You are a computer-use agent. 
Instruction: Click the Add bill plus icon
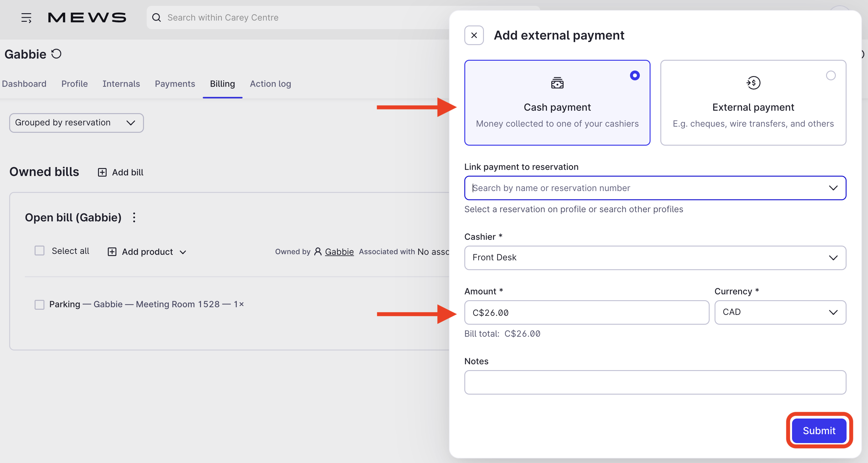[102, 172]
